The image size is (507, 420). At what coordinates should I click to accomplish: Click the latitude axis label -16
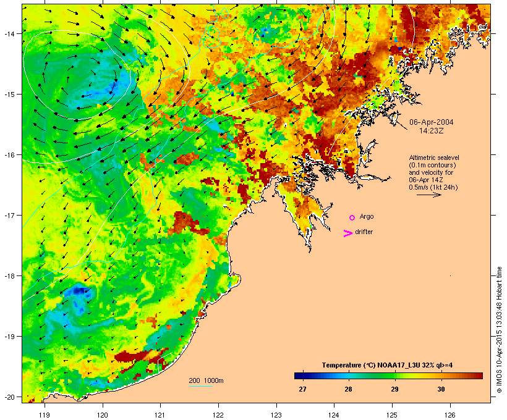(9, 155)
